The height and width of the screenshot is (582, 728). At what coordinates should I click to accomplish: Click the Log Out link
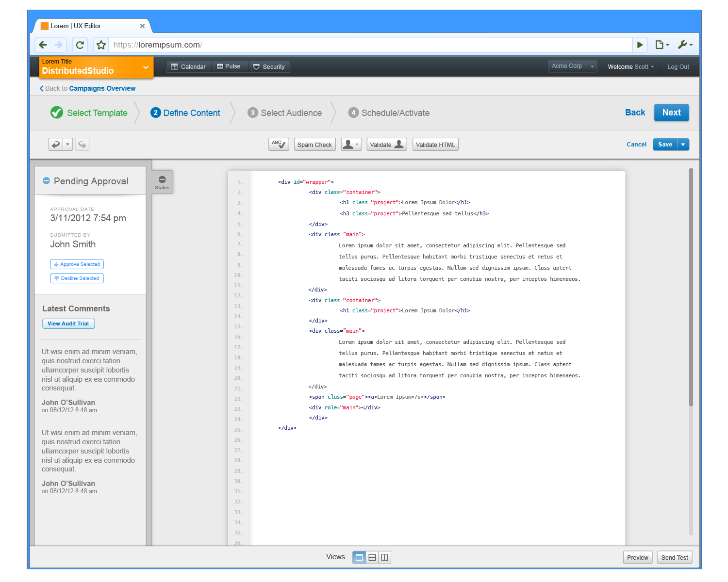point(678,67)
